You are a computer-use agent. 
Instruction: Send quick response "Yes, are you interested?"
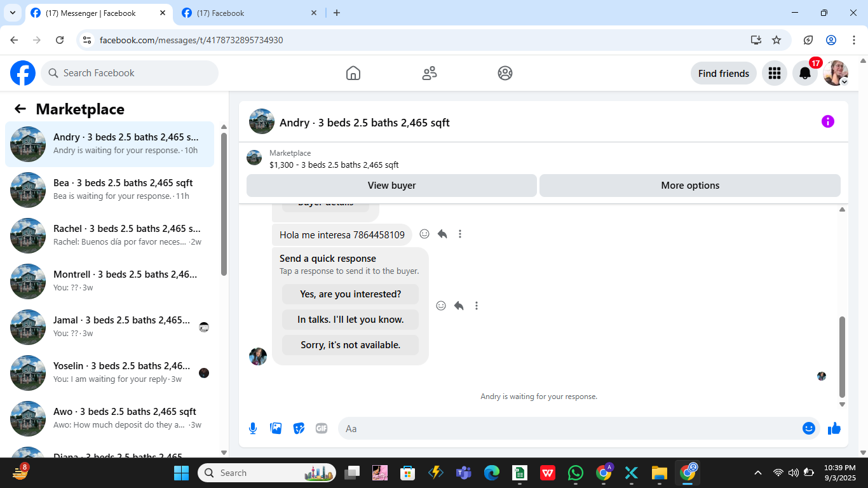click(x=351, y=294)
